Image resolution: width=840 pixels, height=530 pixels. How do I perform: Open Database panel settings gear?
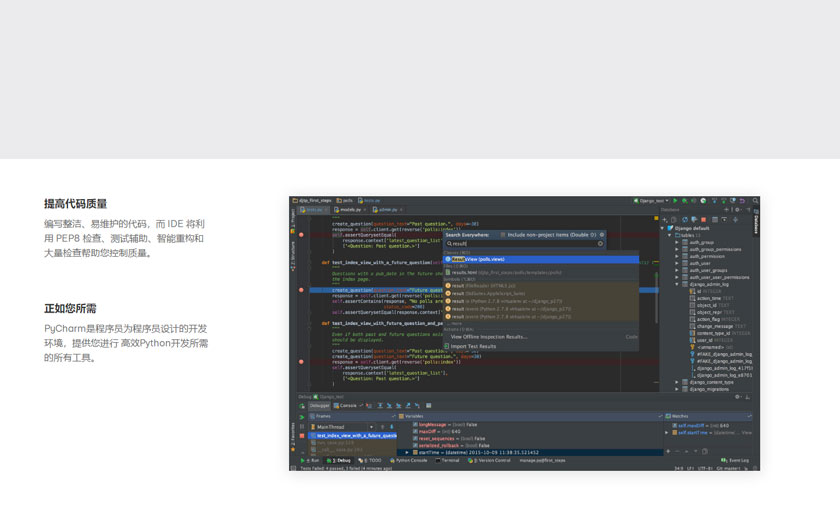[738, 210]
